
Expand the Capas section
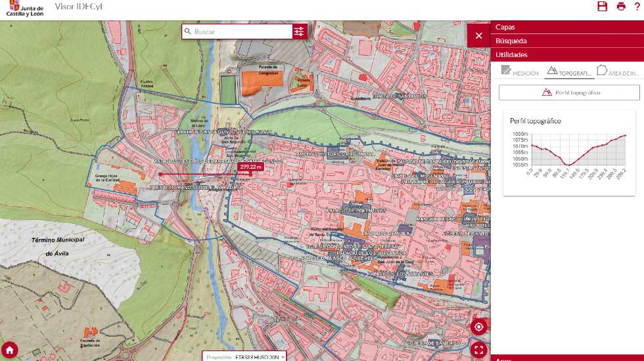(x=567, y=27)
